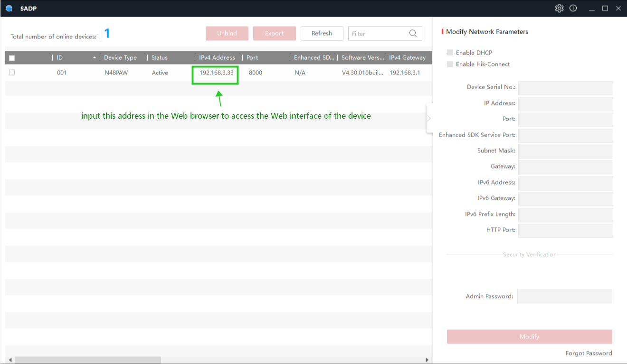Viewport: 627px width, 364px height.
Task: Click left arrow on horizontal scrollbar
Action: [10, 360]
